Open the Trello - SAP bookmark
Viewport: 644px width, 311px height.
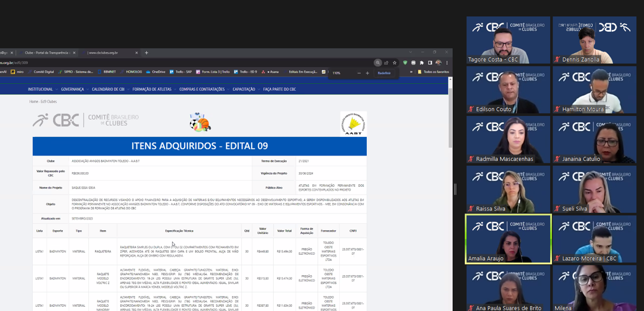pos(180,72)
